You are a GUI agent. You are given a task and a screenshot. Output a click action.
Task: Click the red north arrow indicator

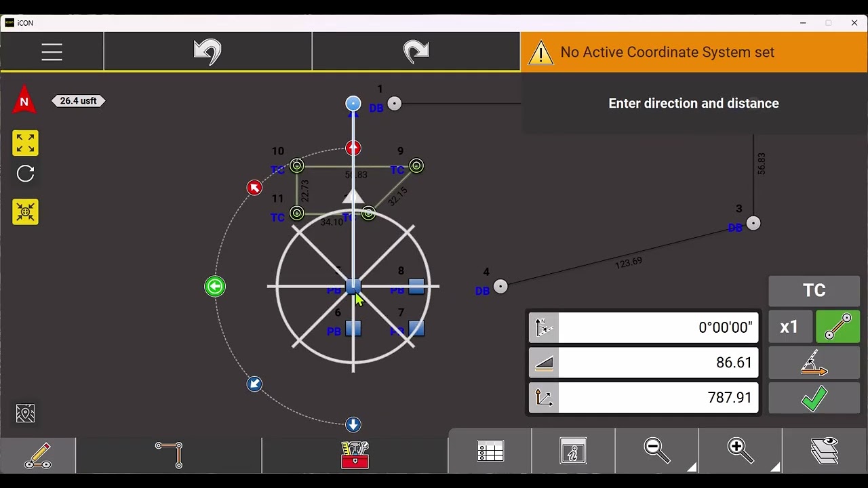point(24,100)
